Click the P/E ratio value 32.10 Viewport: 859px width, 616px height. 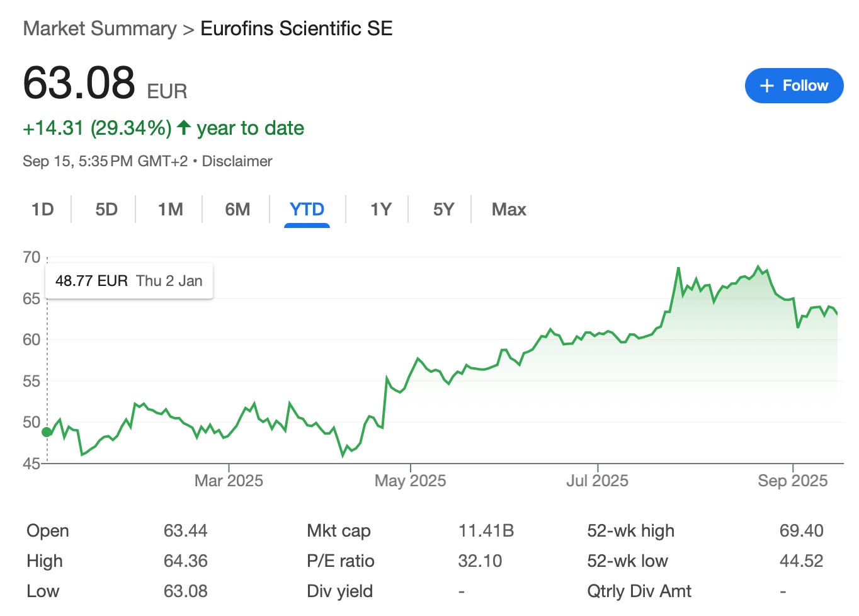pyautogui.click(x=480, y=561)
